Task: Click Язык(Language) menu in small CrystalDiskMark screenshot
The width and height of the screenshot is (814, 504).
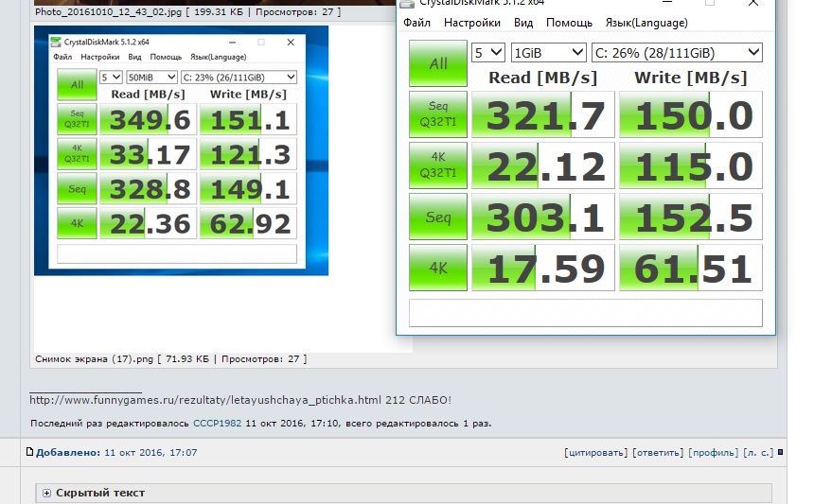Action: point(219,57)
